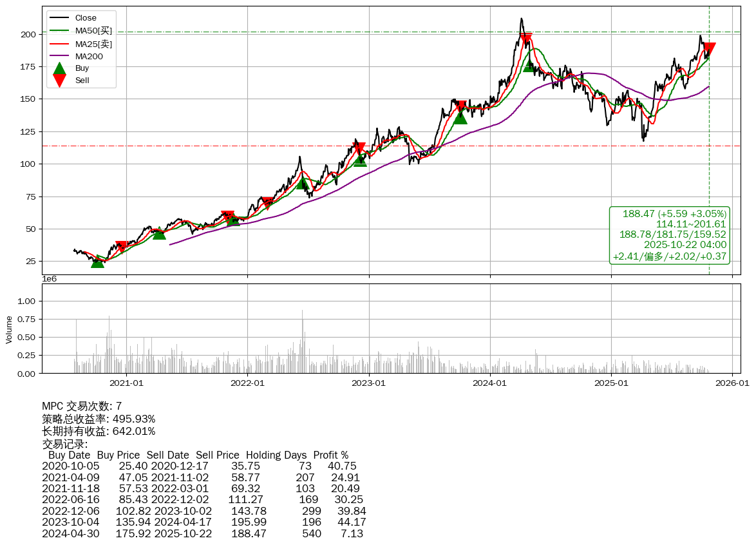
Task: Click the 2024-01 tick label on the x-axis
Action: [490, 383]
